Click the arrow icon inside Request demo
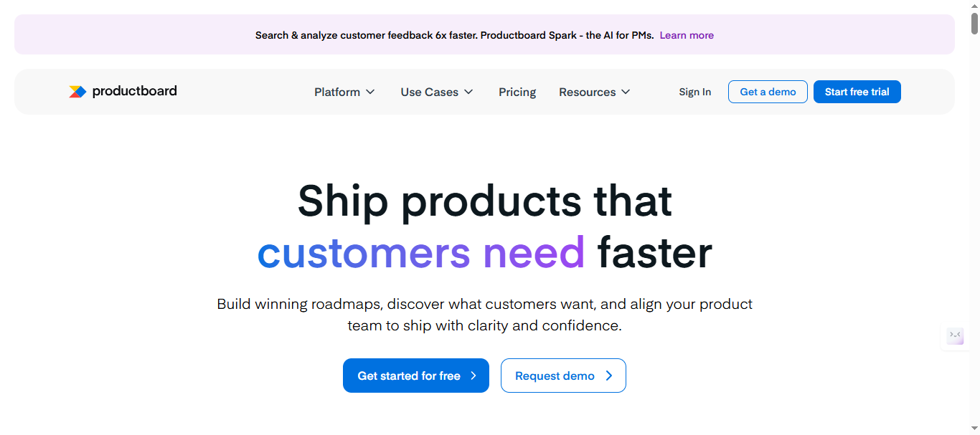980x435 pixels. (609, 375)
